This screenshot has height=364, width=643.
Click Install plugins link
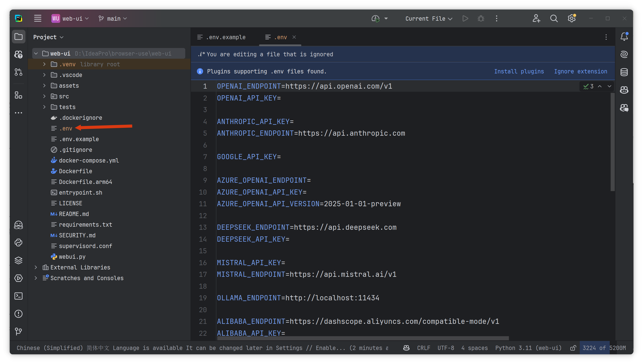coord(519,72)
